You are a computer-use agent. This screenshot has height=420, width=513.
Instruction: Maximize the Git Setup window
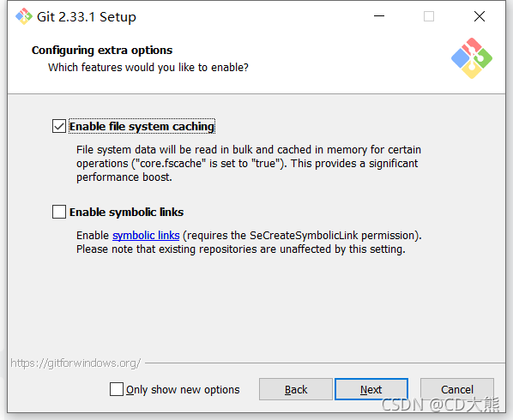tap(429, 16)
